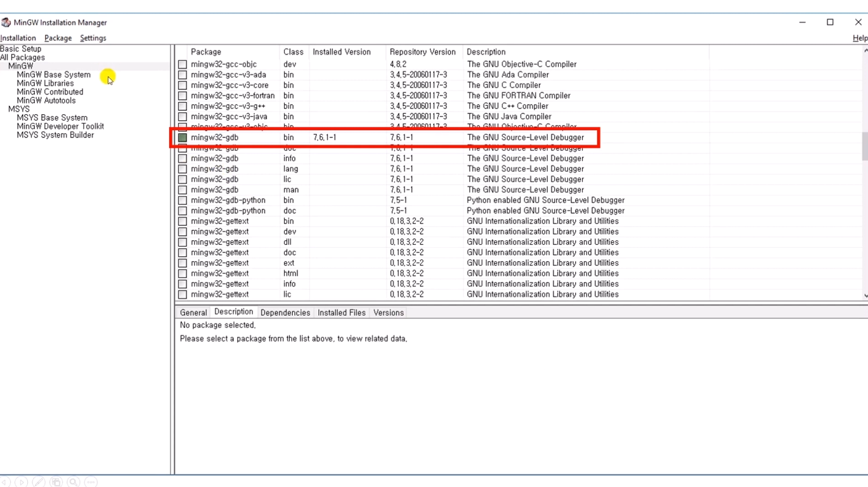
Task: Switch to the Description tab
Action: tap(233, 312)
